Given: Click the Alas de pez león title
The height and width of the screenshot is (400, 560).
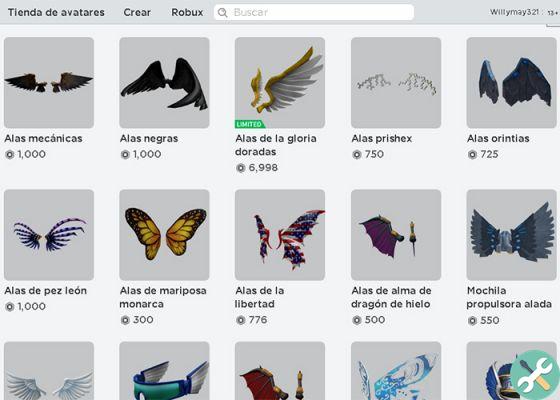Looking at the screenshot, I should click(x=45, y=291).
